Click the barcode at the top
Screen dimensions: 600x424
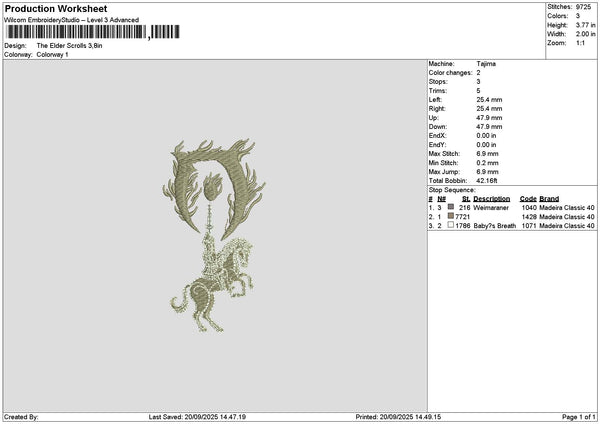pos(93,32)
